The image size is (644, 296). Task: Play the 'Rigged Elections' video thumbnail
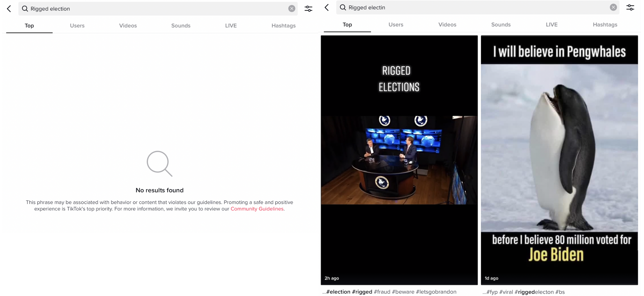(399, 160)
